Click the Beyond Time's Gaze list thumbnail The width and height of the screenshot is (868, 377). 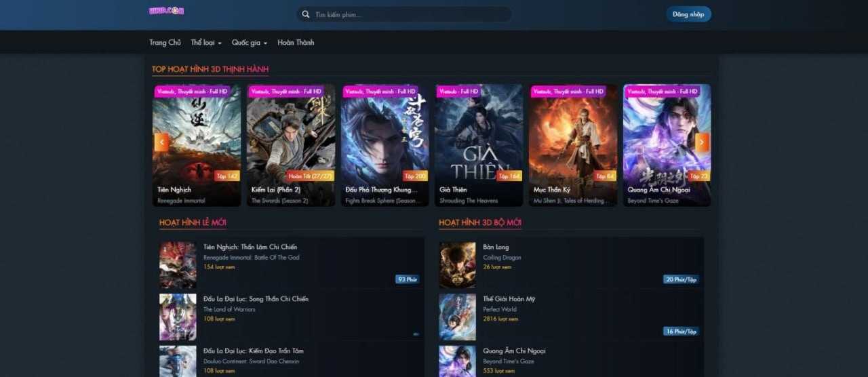457,361
